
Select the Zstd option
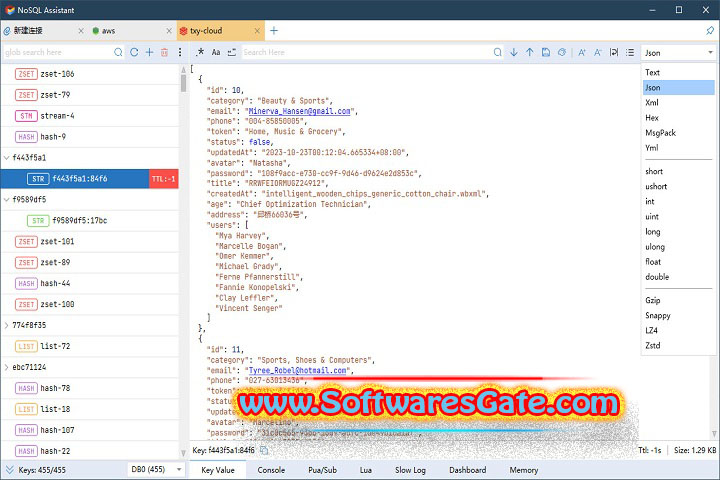click(x=678, y=345)
